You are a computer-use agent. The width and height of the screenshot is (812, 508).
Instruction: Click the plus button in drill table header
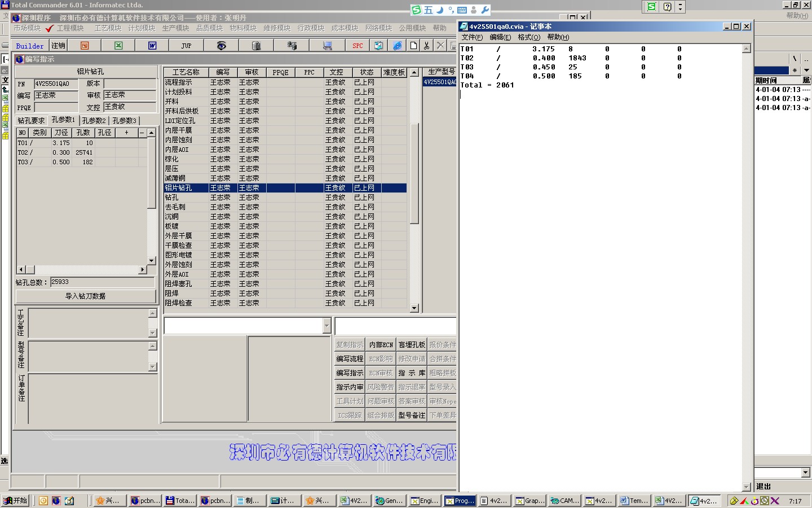point(126,133)
